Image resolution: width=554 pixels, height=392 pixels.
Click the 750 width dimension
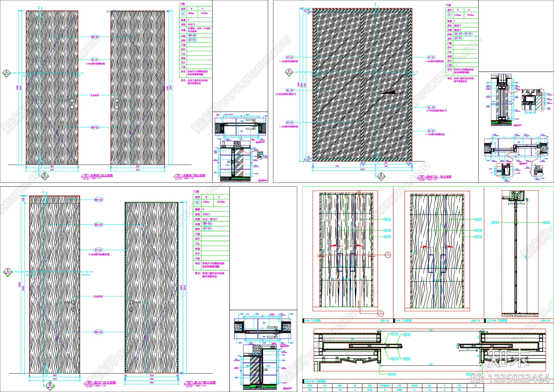(x=151, y=383)
